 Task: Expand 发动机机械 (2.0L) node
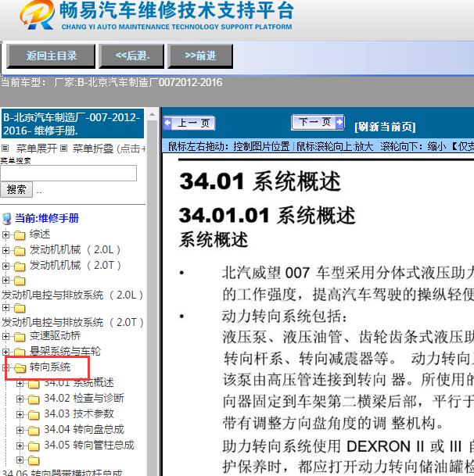click(5, 250)
